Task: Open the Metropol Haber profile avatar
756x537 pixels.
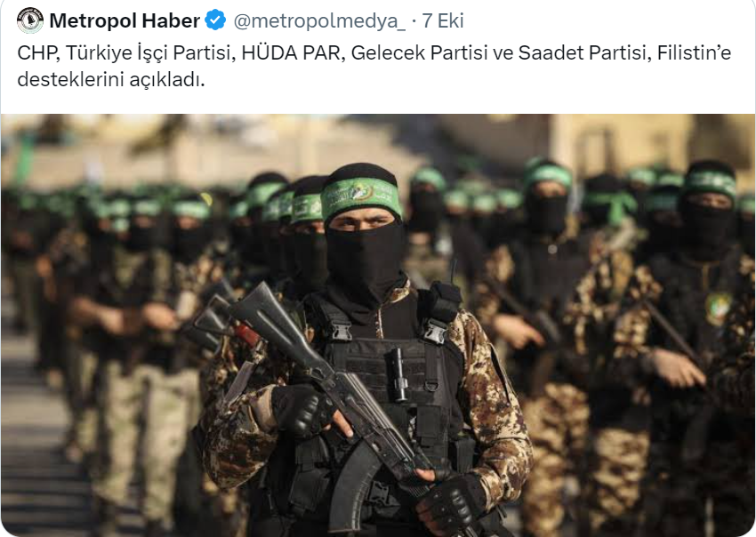Action: 30,20
